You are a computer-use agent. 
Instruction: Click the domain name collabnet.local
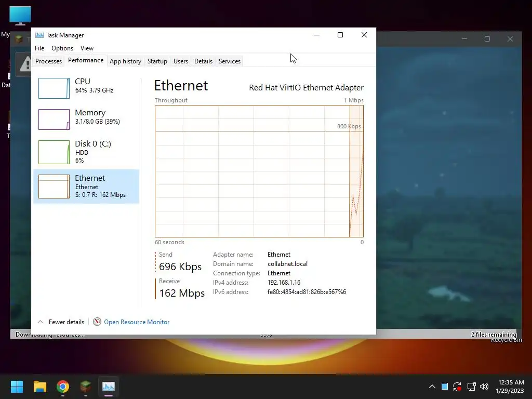pyautogui.click(x=287, y=263)
